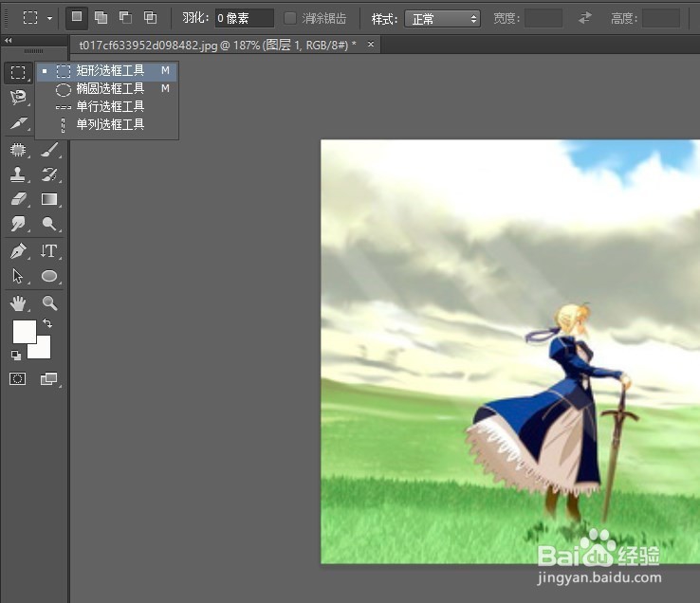The width and height of the screenshot is (700, 603).
Task: Choose 单行选框工具 from the flyout
Action: 107,107
